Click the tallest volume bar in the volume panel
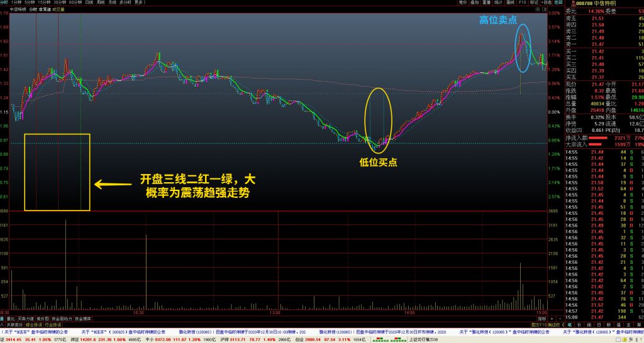Viewport: 644px width, 343px height. click(65, 264)
